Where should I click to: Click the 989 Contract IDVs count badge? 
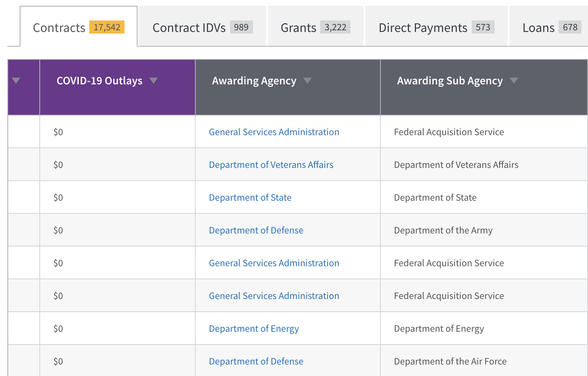pos(241,27)
